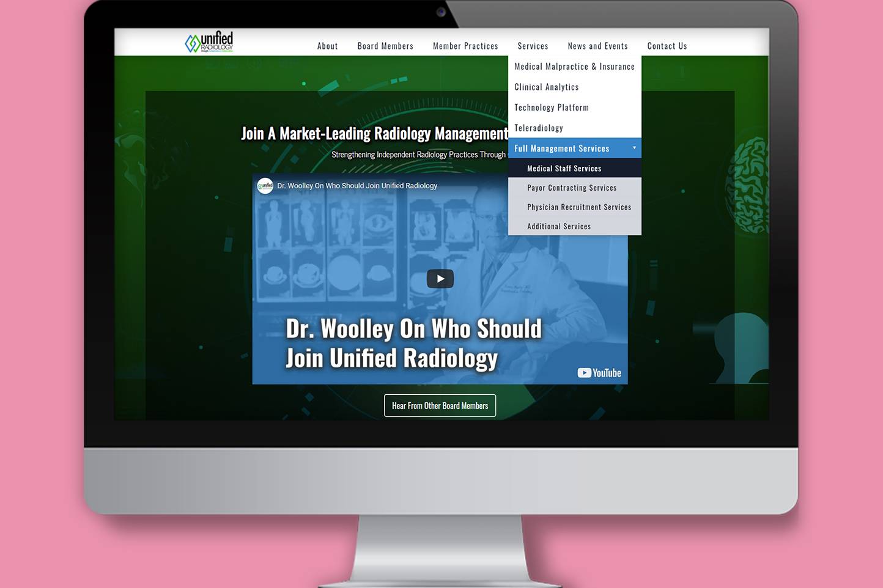Viewport: 883px width, 588px height.
Task: Click the highlighted Medical Staff Services item
Action: [564, 169]
